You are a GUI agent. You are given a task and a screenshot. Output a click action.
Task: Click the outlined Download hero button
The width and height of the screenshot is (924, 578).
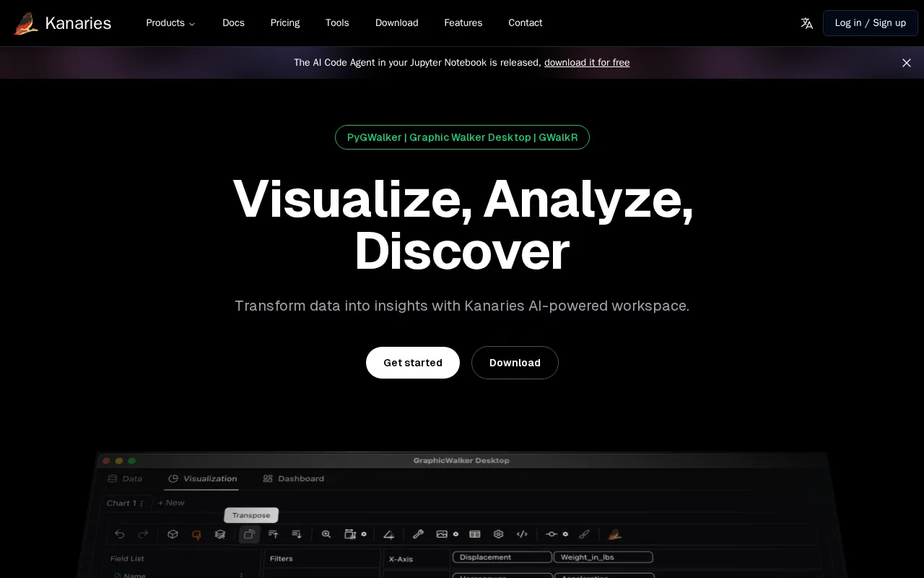515,363
